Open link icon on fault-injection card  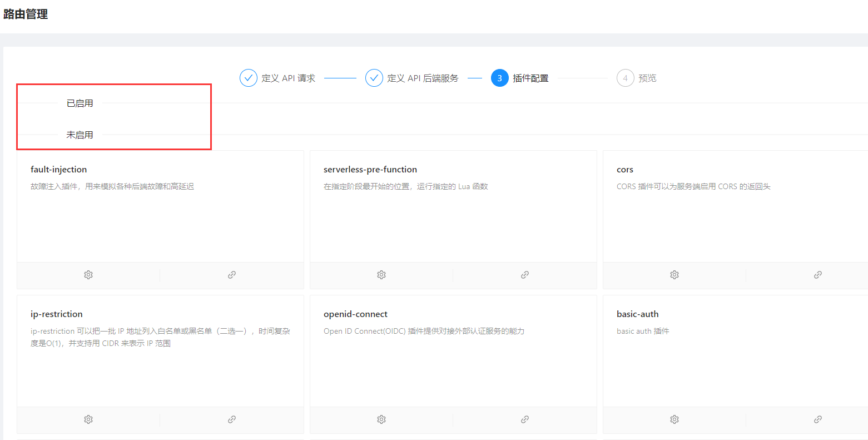pyautogui.click(x=232, y=275)
